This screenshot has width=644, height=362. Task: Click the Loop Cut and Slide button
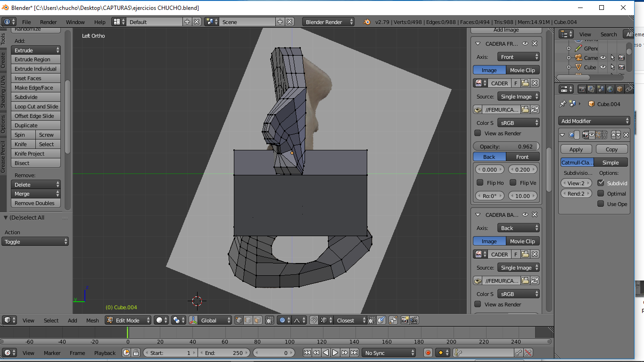click(36, 107)
